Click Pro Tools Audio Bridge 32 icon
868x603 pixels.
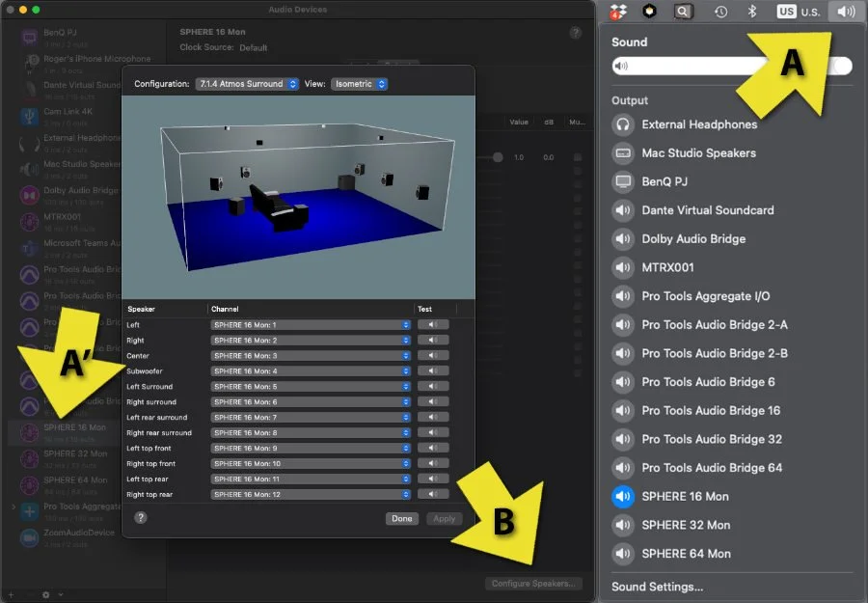623,440
